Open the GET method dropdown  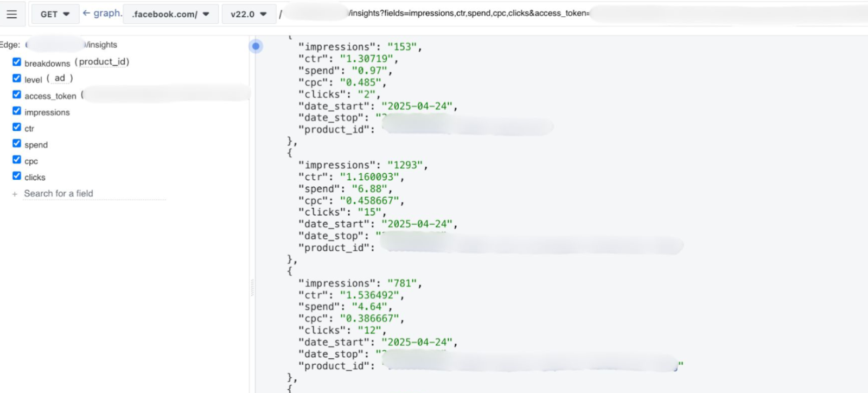[x=55, y=14]
